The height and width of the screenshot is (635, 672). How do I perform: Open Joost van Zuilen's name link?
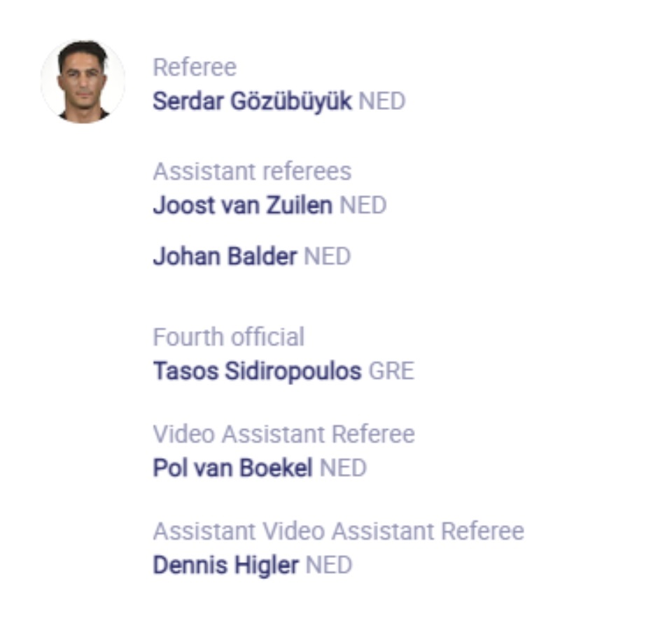click(242, 206)
